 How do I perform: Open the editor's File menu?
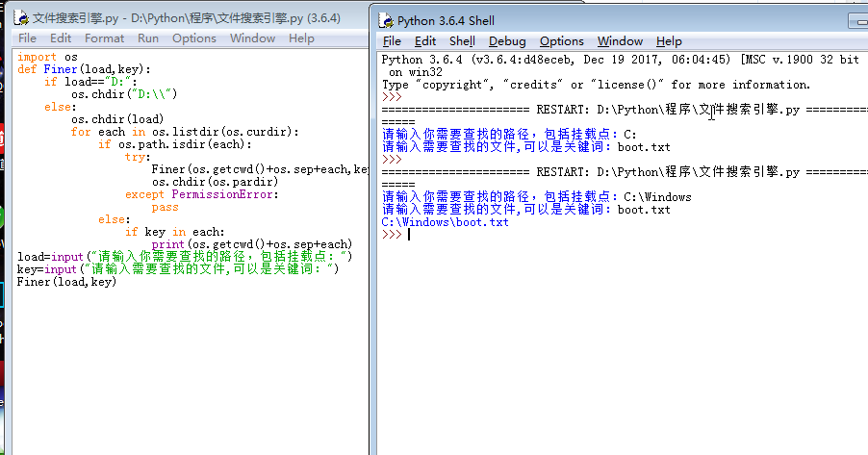pyautogui.click(x=27, y=38)
